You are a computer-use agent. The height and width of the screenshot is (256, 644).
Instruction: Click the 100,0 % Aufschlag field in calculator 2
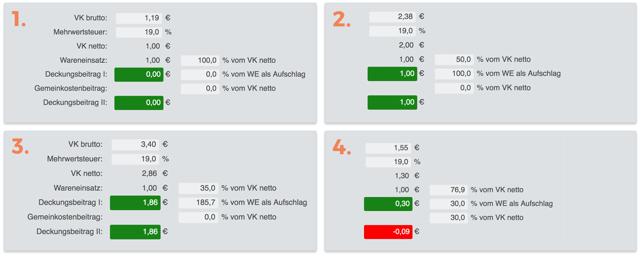click(454, 73)
